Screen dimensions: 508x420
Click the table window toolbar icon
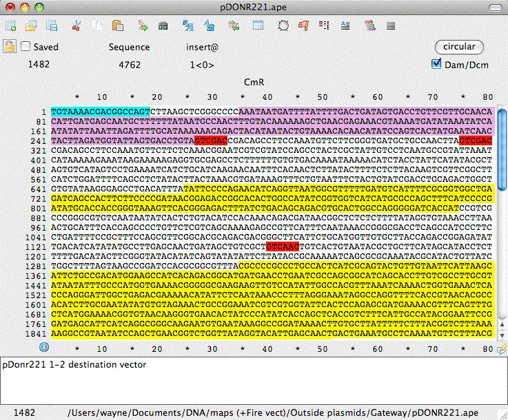pos(258,27)
